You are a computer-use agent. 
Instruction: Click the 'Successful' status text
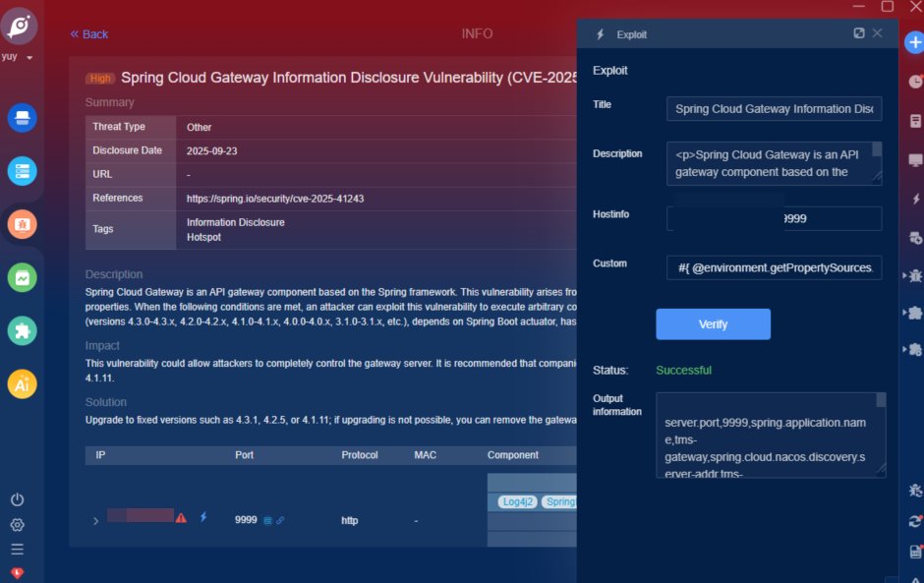click(683, 371)
